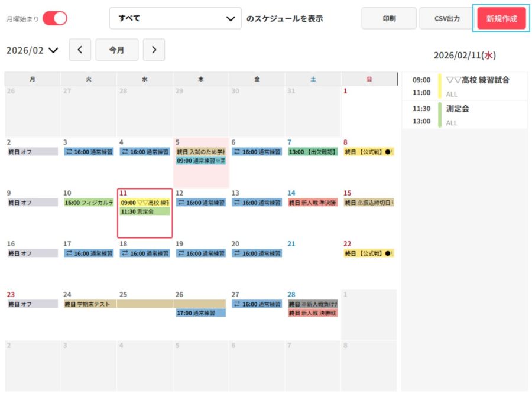The width and height of the screenshot is (532, 394).
Task: Select the 終日 オフ event on the 16th
Action: [33, 253]
